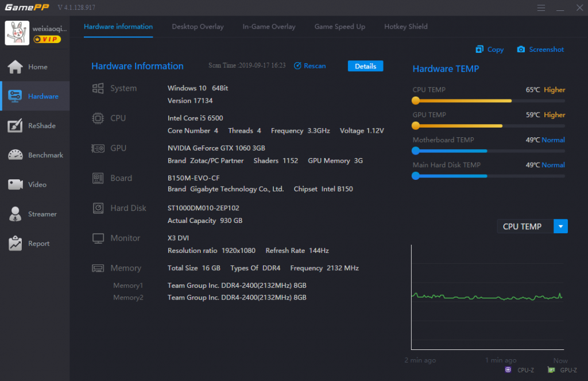
Task: Click the GamePP logo
Action: point(26,7)
